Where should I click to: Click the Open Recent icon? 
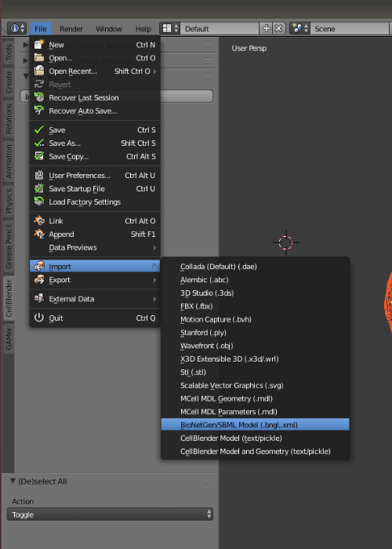pos(39,71)
